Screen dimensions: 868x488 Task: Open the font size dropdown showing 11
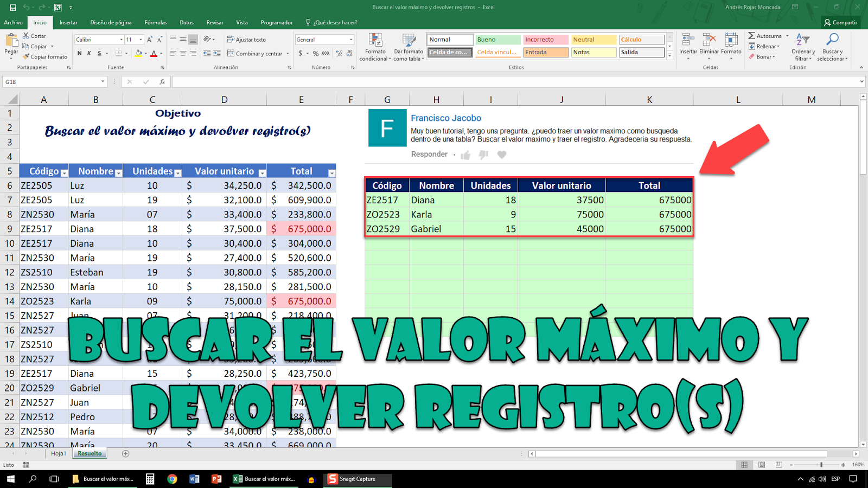(x=140, y=40)
